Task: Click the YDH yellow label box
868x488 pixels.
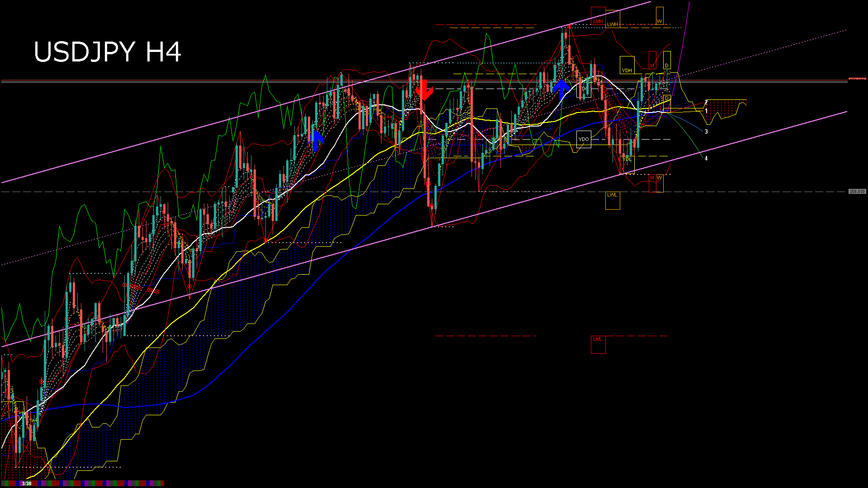Action: (627, 65)
